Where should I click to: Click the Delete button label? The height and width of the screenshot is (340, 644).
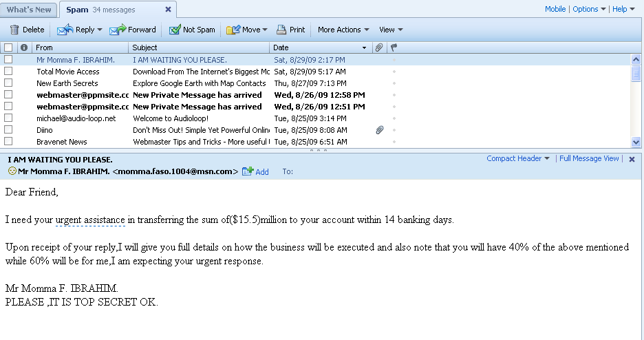[33, 30]
